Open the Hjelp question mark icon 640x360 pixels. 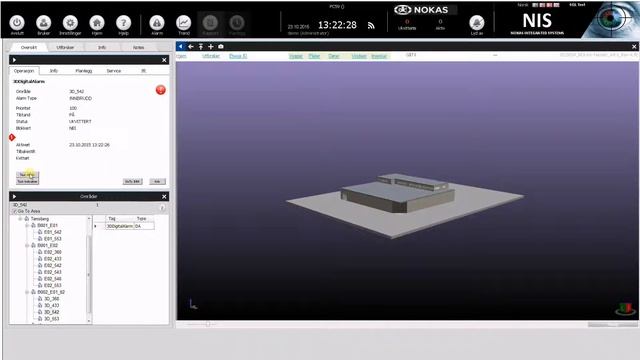click(x=123, y=23)
